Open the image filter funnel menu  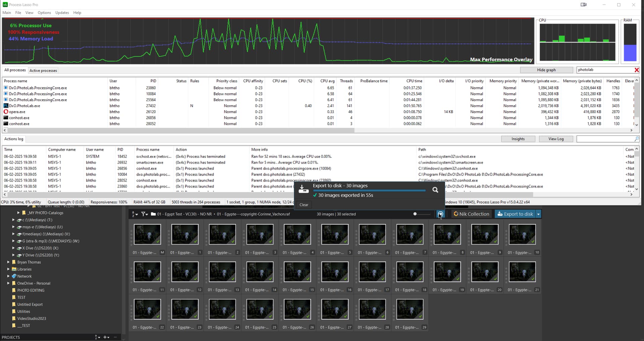(x=145, y=214)
